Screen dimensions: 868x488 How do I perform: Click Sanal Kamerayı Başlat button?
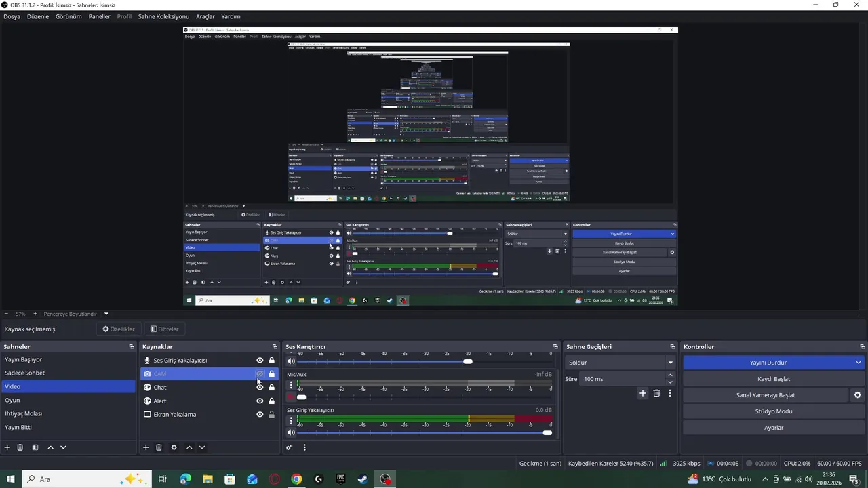point(766,395)
